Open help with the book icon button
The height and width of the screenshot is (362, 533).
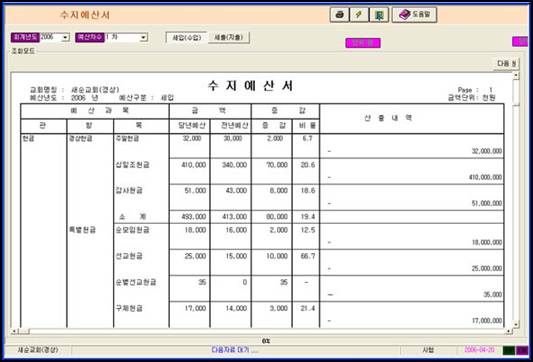[414, 15]
